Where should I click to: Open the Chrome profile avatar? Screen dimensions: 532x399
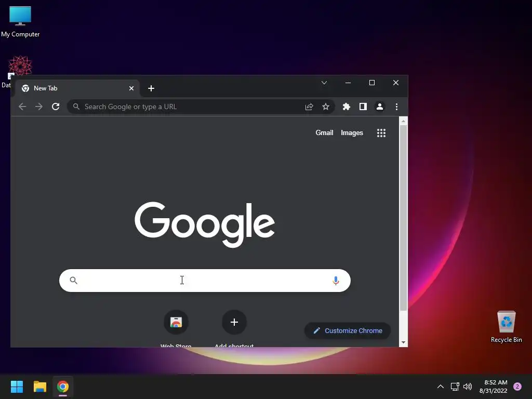point(380,107)
